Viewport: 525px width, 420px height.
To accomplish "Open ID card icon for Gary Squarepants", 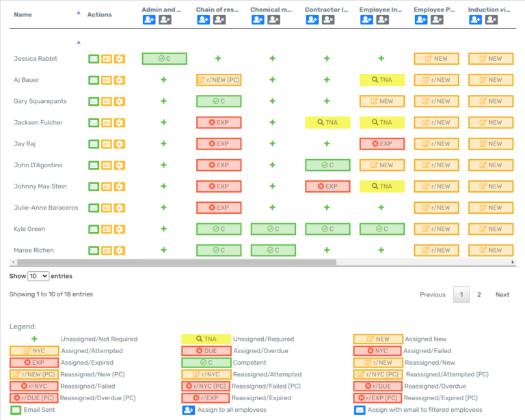I will tap(107, 102).
